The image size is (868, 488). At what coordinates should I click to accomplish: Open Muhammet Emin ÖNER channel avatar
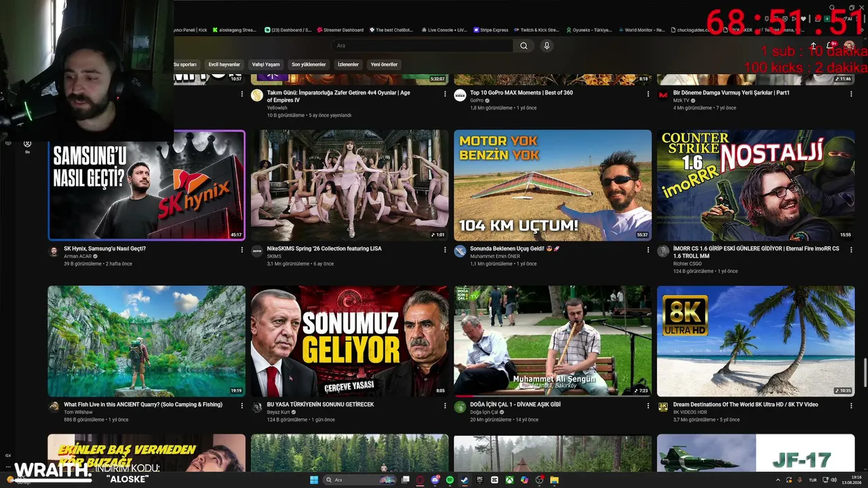coord(460,251)
